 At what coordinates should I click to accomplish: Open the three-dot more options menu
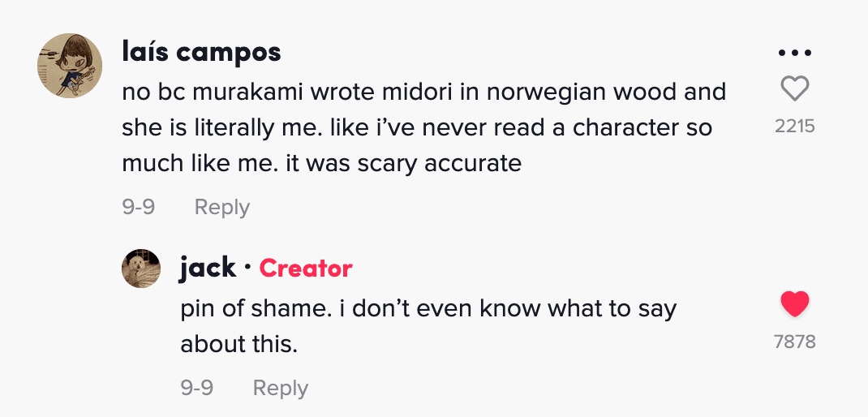pos(794,53)
